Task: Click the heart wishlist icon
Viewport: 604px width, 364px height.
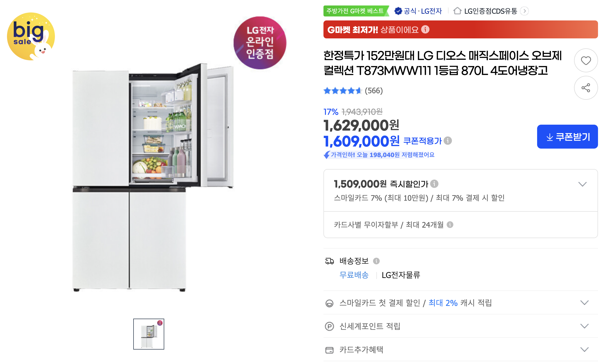Action: (x=586, y=61)
